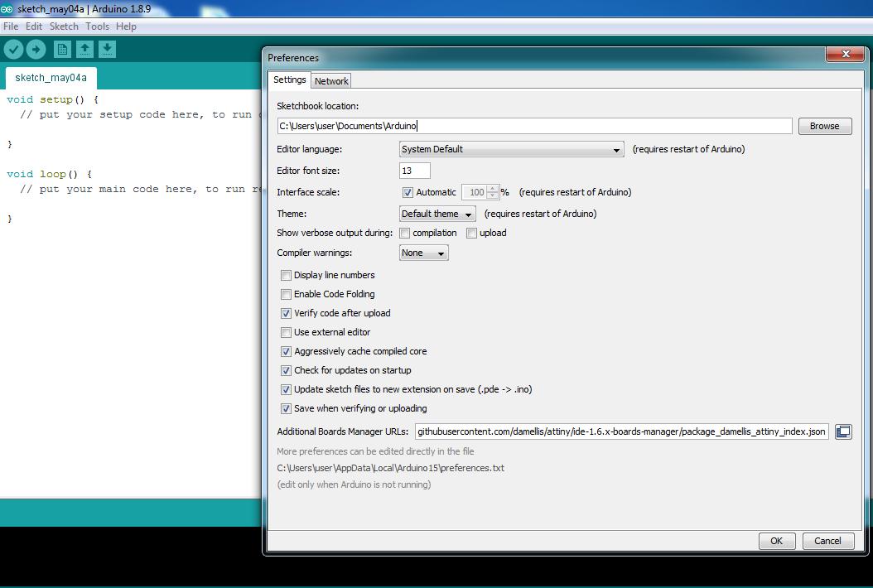Enable verbose output during upload
873x588 pixels.
471,234
